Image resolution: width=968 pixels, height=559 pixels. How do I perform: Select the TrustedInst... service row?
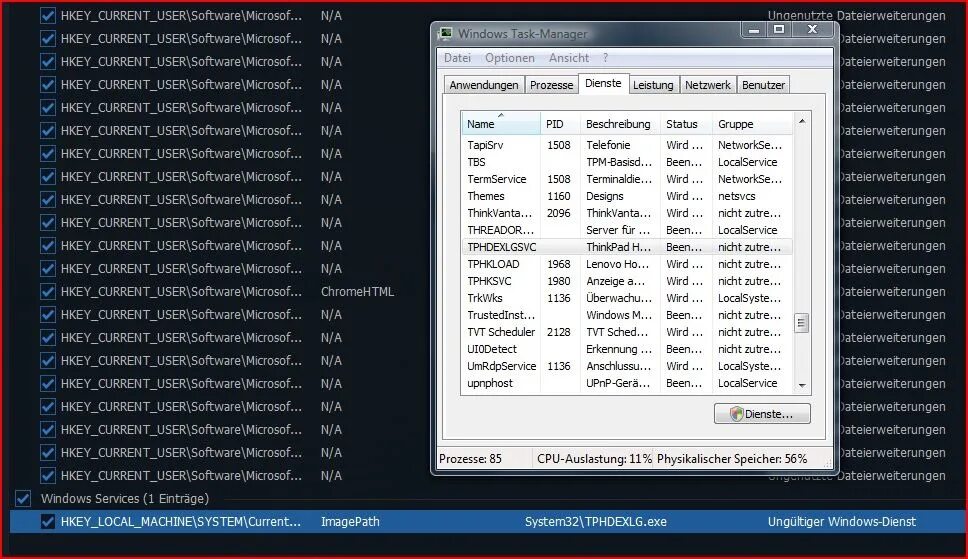pyautogui.click(x=627, y=314)
